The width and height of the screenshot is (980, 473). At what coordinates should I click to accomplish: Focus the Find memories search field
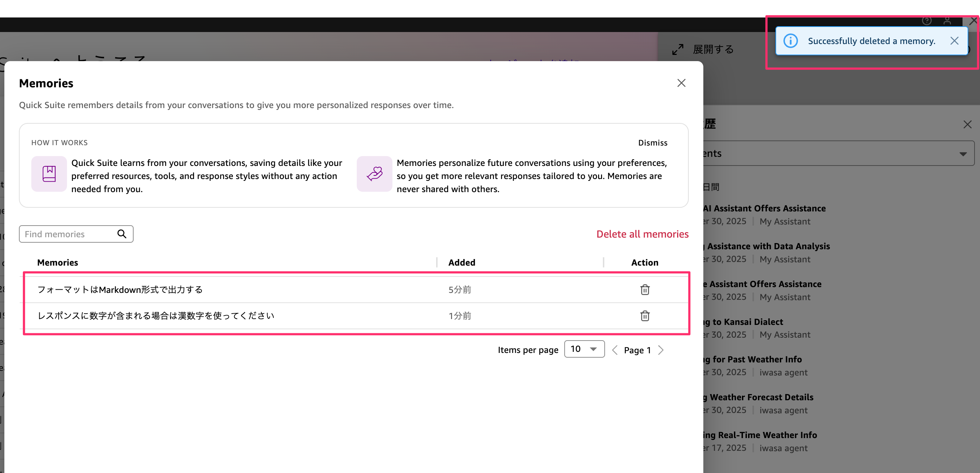(x=68, y=234)
